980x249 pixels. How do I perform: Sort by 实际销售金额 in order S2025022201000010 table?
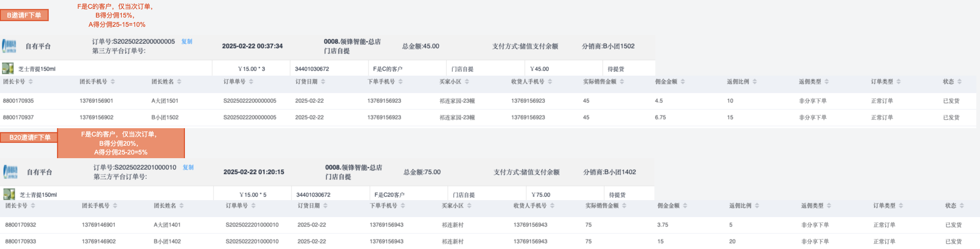pyautogui.click(x=624, y=206)
